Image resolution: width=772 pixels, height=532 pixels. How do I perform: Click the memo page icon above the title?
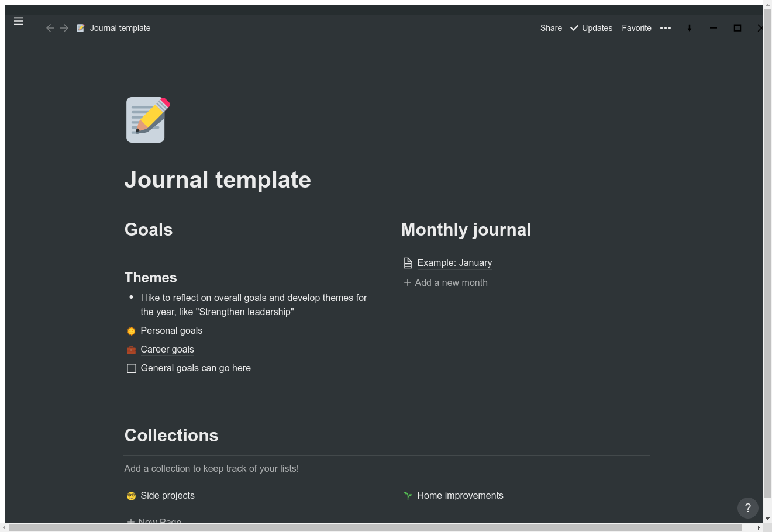click(146, 119)
